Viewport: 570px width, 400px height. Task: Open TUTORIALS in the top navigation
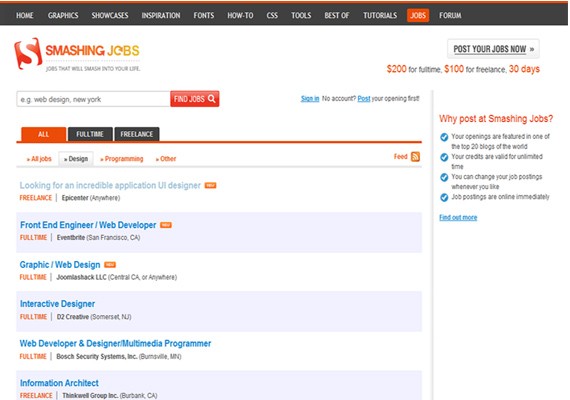pos(380,15)
